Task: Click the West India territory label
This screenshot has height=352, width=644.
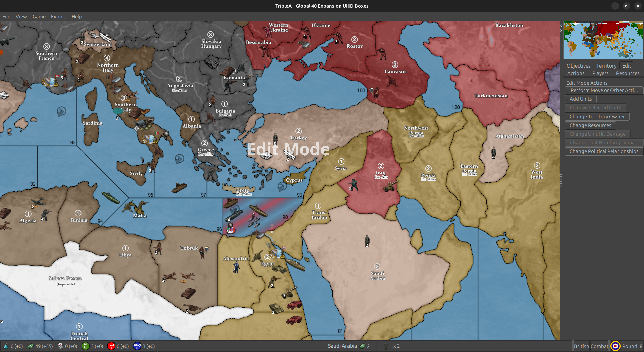Action: coord(537,174)
